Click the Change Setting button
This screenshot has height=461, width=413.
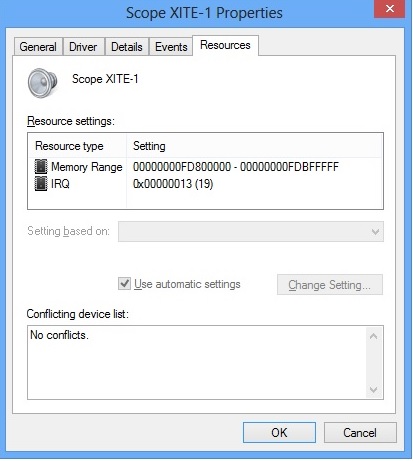[330, 285]
